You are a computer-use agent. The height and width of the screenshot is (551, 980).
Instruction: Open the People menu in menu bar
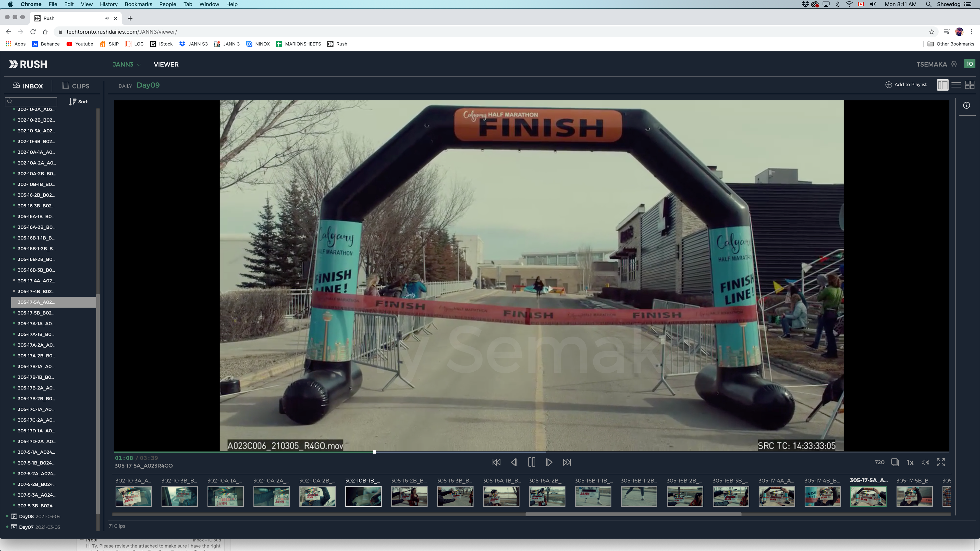coord(167,4)
